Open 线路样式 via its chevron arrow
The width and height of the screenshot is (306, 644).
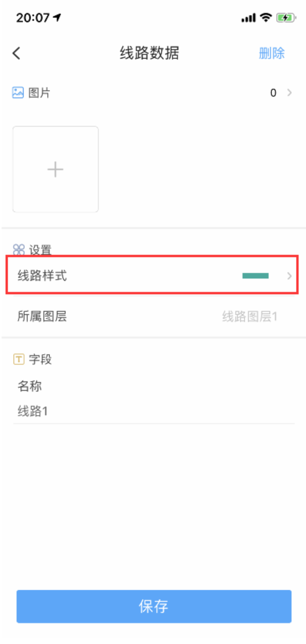289,276
